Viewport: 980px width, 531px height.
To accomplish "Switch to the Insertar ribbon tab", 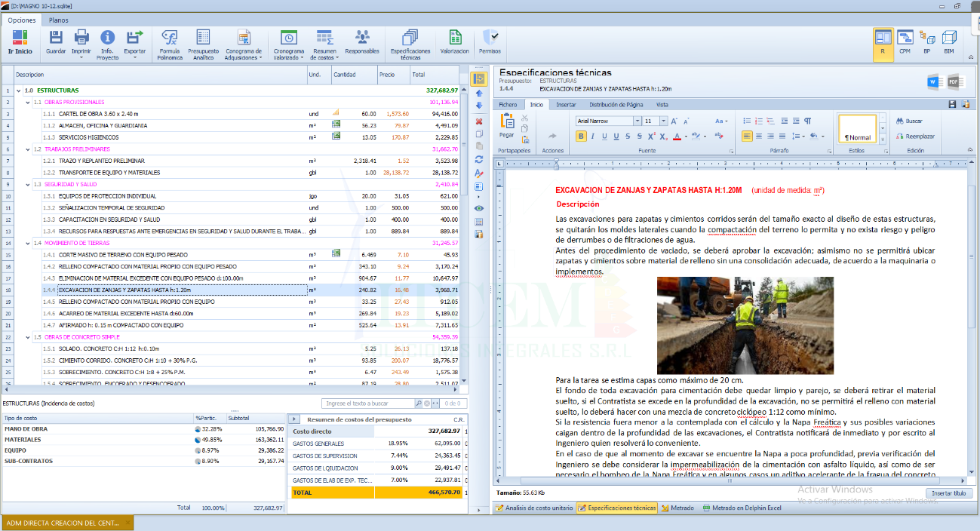I will point(566,105).
